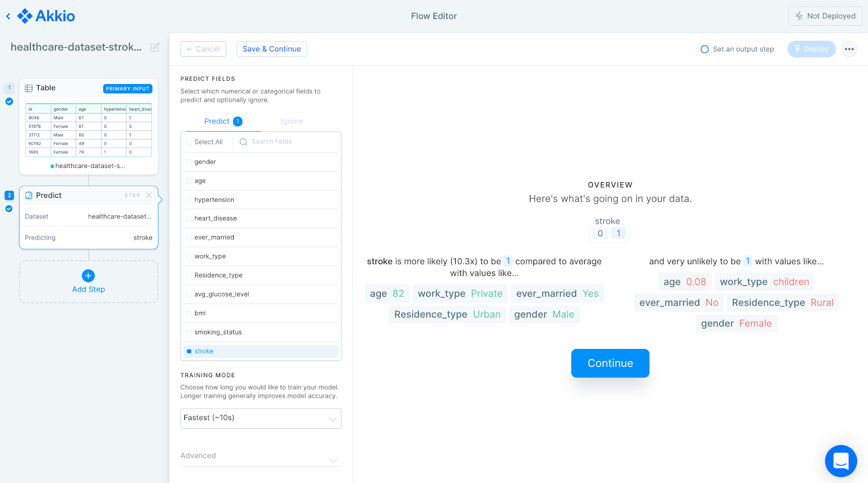This screenshot has height=483, width=868.
Task: Check the work_type field
Action: pyautogui.click(x=189, y=256)
